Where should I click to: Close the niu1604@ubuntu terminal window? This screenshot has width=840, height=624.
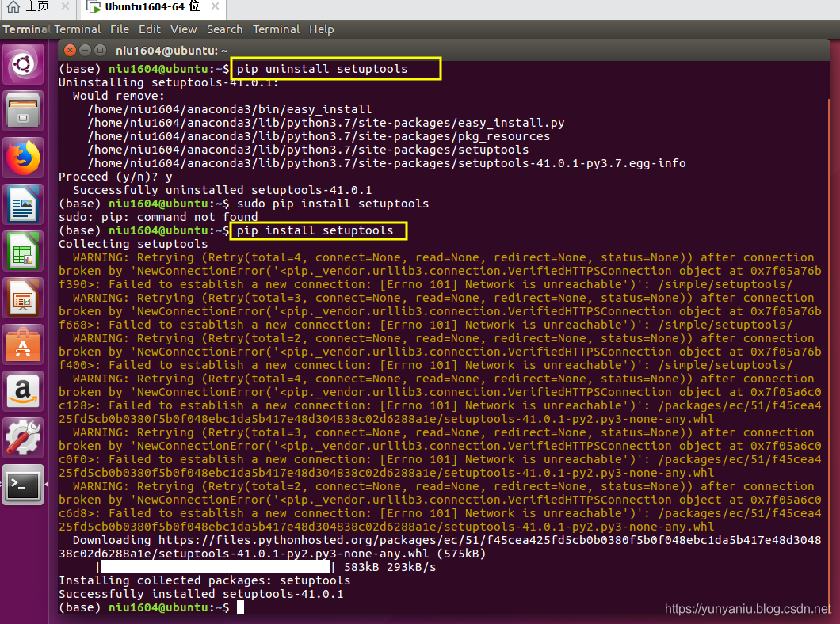(71, 51)
